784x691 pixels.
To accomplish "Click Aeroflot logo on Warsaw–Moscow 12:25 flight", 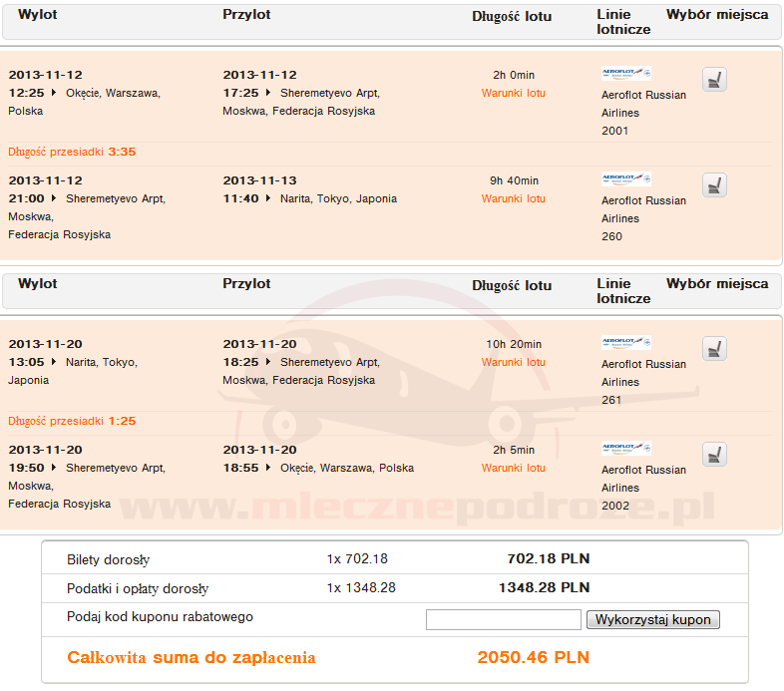I will tap(625, 74).
